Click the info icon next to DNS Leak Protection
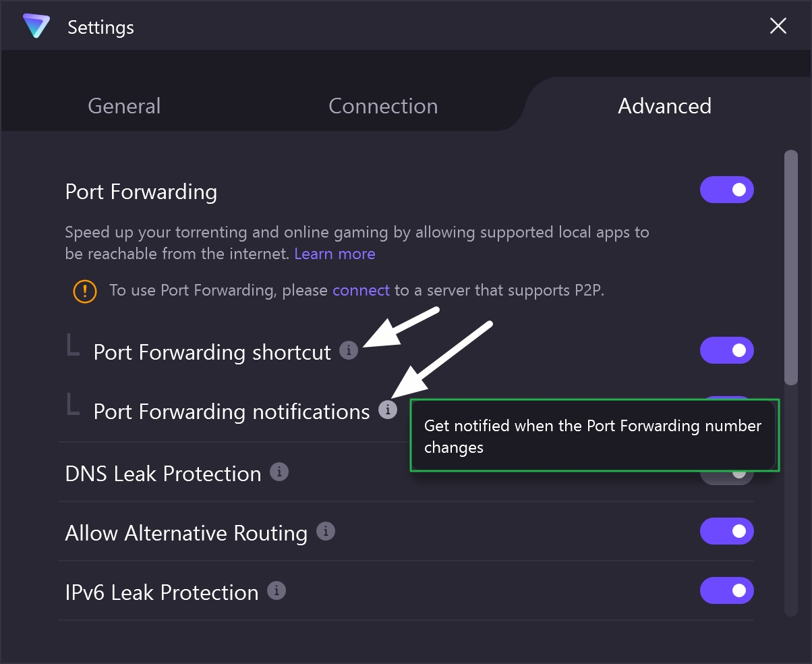Screen dimensions: 812x664 pyautogui.click(x=279, y=472)
